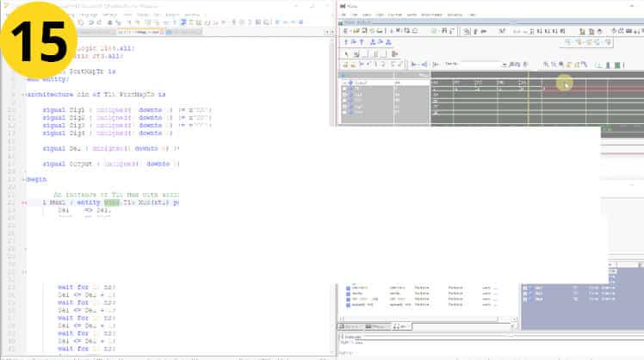The width and height of the screenshot is (644, 360).
Task: Open the Plugins menu in Notepad++
Action: click(172, 15)
